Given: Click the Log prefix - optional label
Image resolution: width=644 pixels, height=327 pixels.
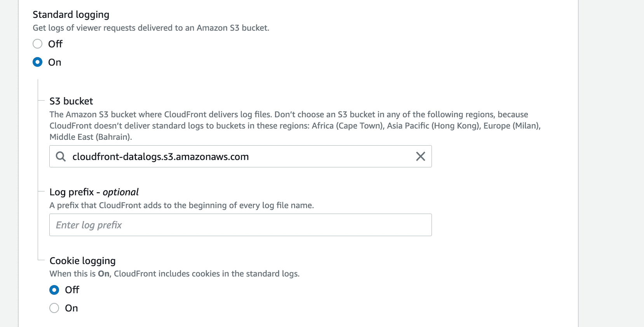Looking at the screenshot, I should (94, 192).
